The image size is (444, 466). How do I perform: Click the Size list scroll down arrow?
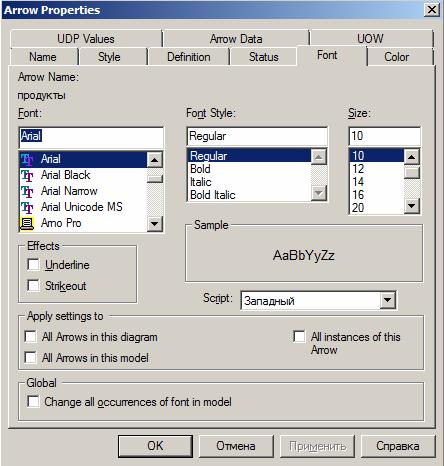(412, 206)
